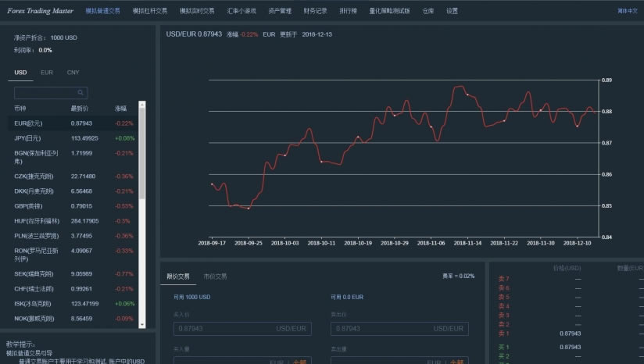The height and width of the screenshot is (364, 644).
Task: Open the 资产管理 menu item
Action: coord(280,11)
